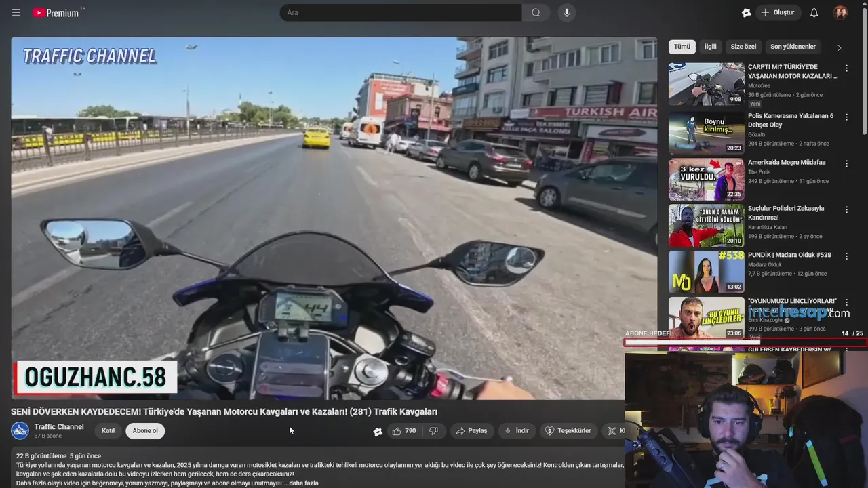The image size is (868, 488).
Task: Like the video with thumbs up
Action: [404, 431]
